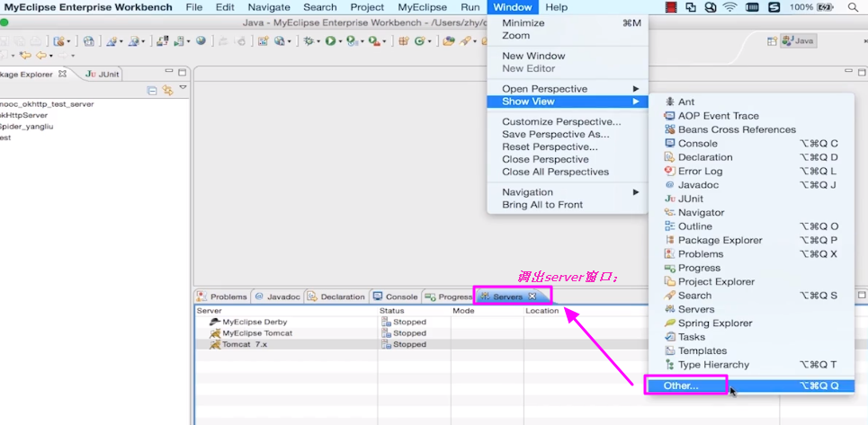Switch to the Problems tab
This screenshot has width=868, height=425.
[x=222, y=297]
